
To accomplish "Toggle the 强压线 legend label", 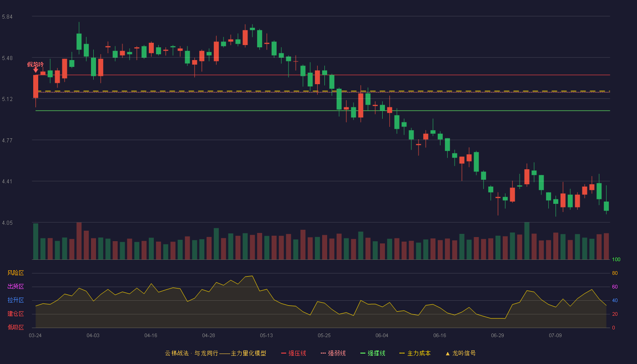I will (297, 353).
